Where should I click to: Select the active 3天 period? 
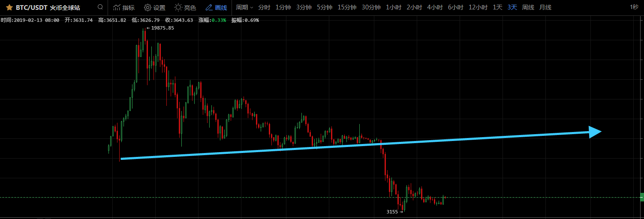(x=512, y=7)
